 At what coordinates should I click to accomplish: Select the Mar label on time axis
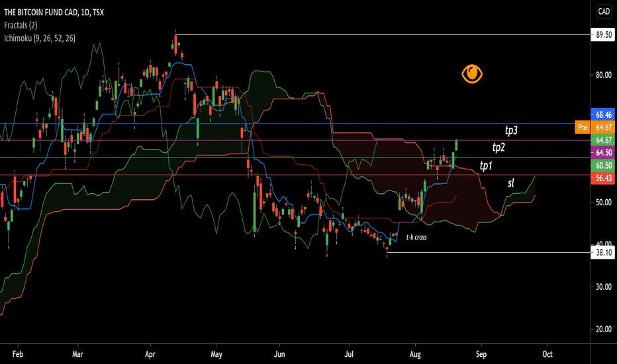[77, 354]
